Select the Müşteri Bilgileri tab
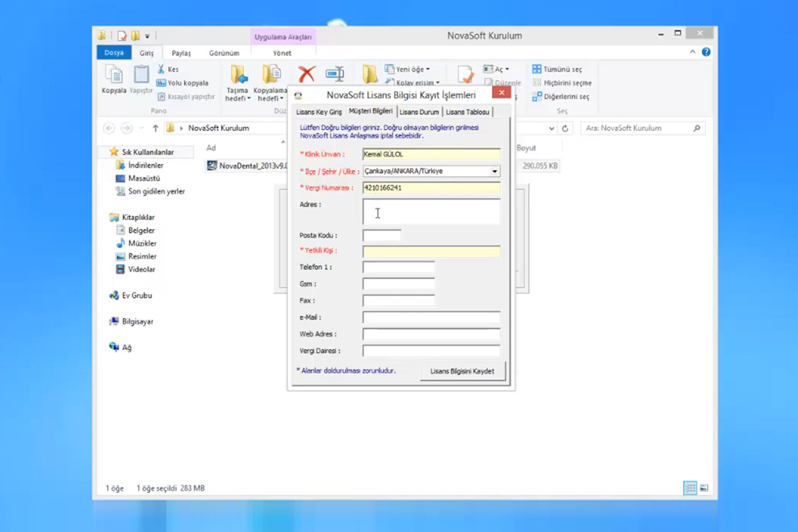 [x=370, y=111]
